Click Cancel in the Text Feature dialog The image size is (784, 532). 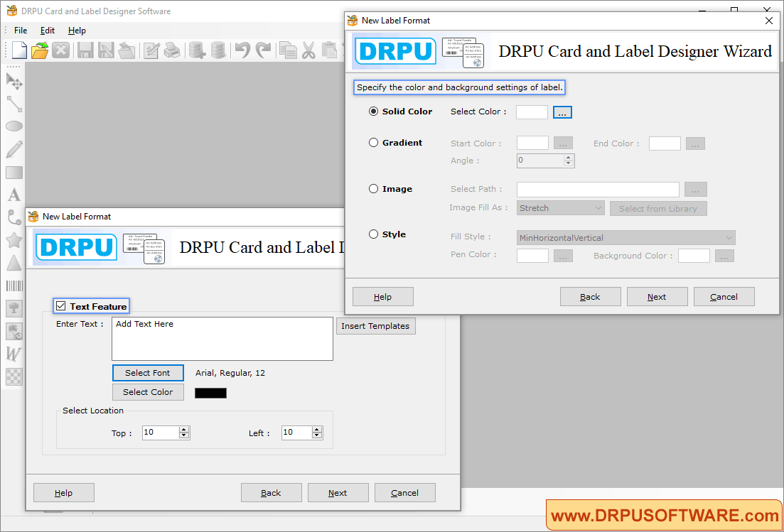pos(405,492)
